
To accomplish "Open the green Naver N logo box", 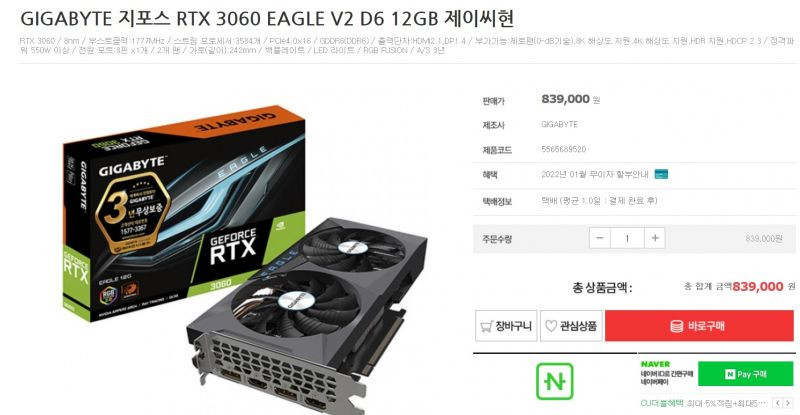I will click(555, 381).
